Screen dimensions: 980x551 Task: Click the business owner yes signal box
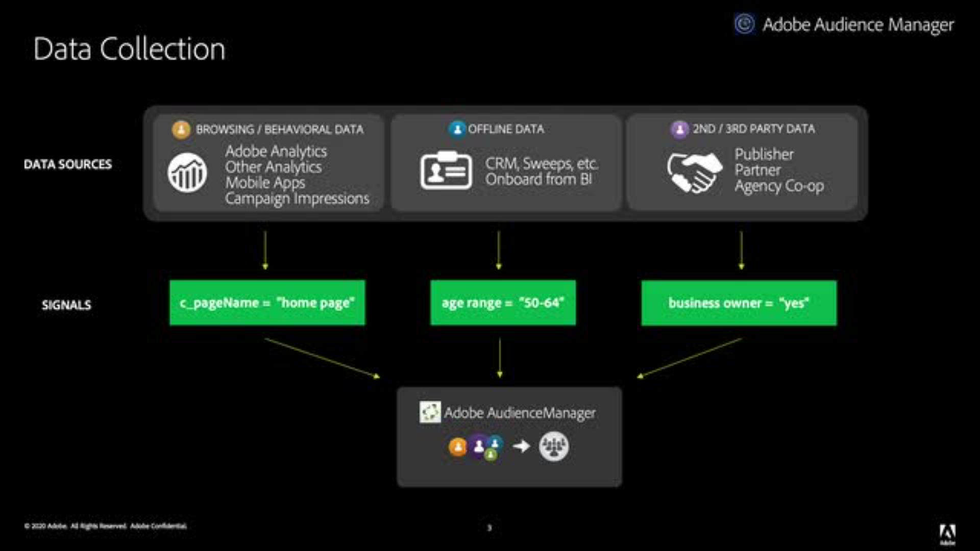click(x=739, y=303)
